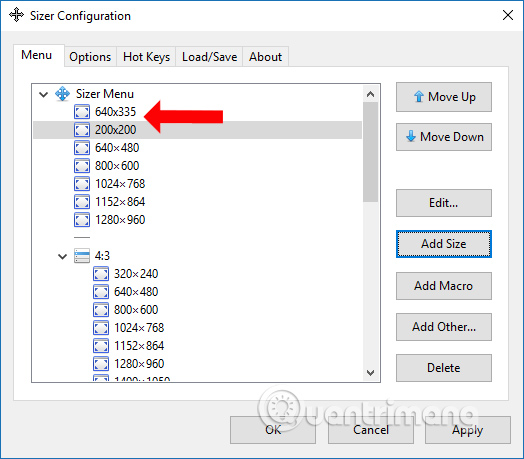Click the icon of top-level 640×480
This screenshot has height=459, width=524.
point(82,148)
